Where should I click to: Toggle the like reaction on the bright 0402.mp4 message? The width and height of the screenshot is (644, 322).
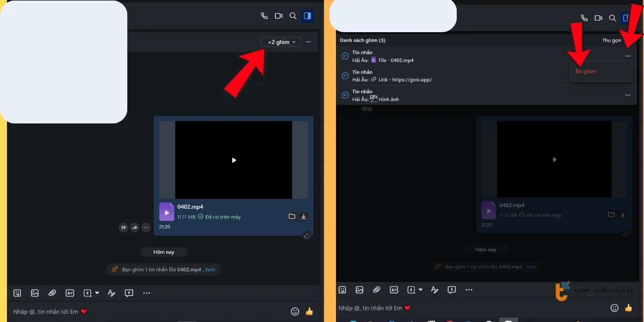click(307, 235)
